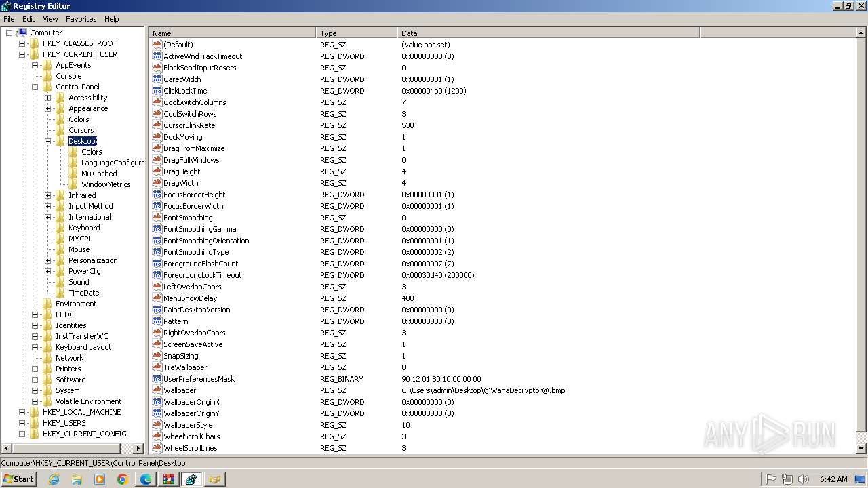Image resolution: width=868 pixels, height=488 pixels.
Task: Click the @WanaDecryptor@.bmp wallpaper path
Action: point(483,390)
